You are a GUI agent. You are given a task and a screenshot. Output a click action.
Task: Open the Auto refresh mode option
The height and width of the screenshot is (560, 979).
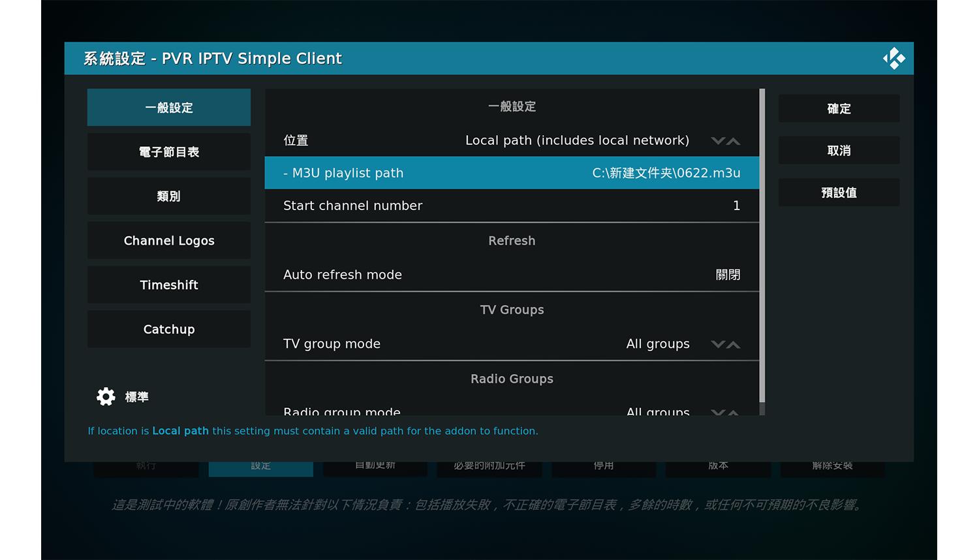(512, 275)
